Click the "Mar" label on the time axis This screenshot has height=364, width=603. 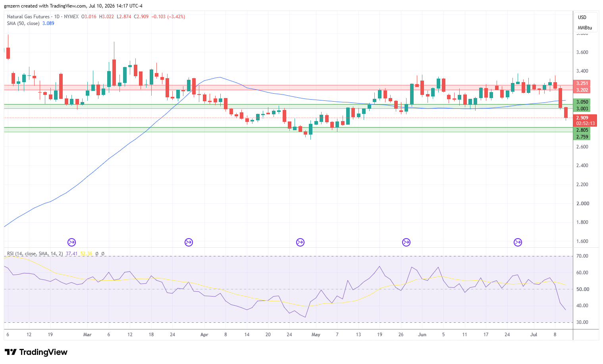click(87, 335)
